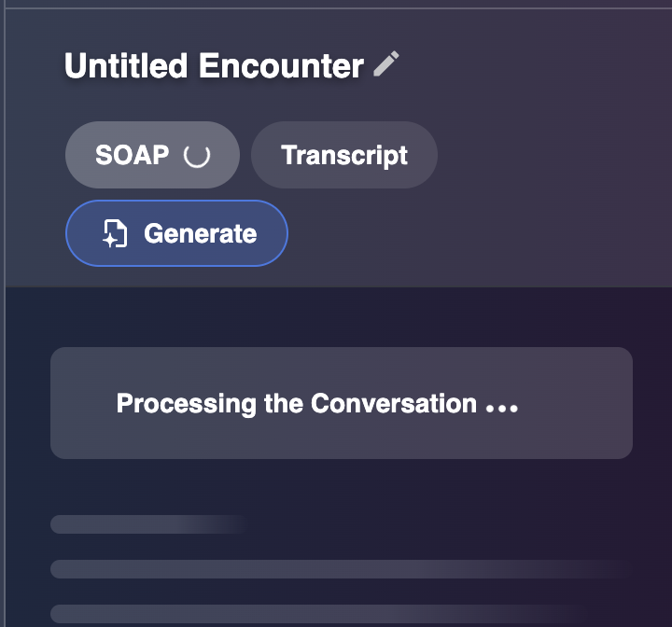The width and height of the screenshot is (672, 627).
Task: Open the SOAP tab
Action: 151,155
